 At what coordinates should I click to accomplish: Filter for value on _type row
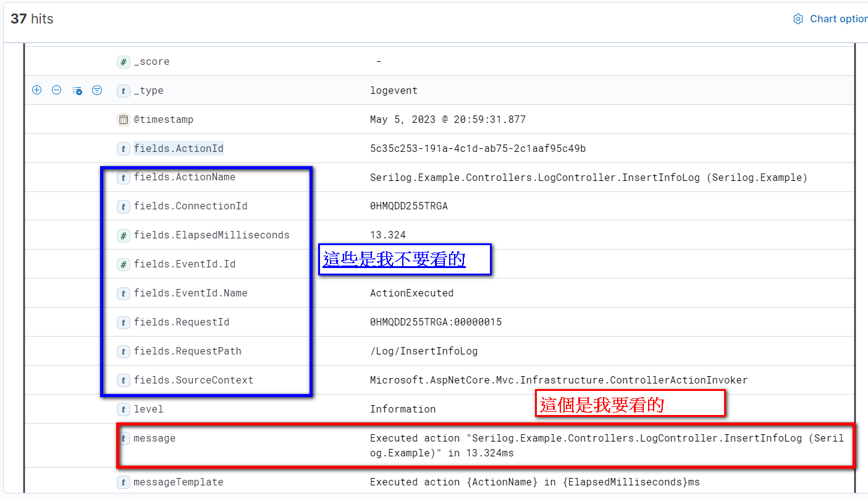37,90
